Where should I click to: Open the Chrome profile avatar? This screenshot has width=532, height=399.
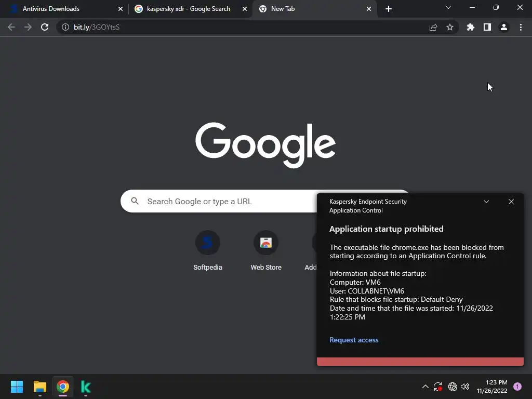(504, 27)
